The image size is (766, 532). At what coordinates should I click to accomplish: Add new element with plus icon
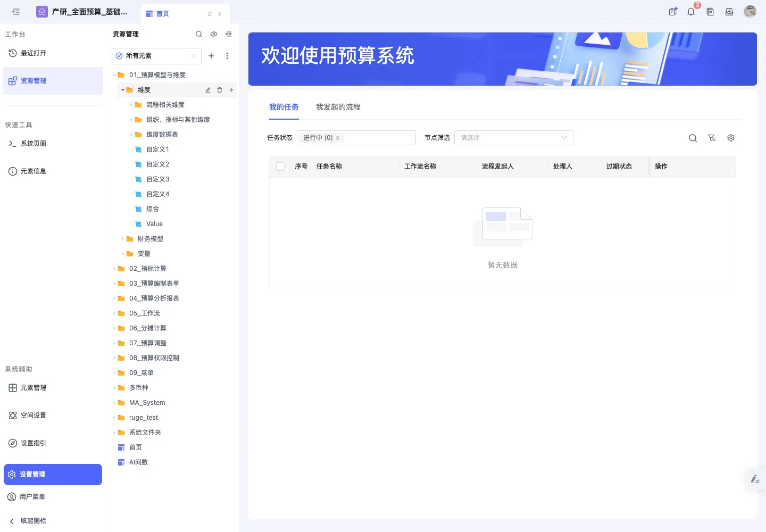pyautogui.click(x=211, y=56)
